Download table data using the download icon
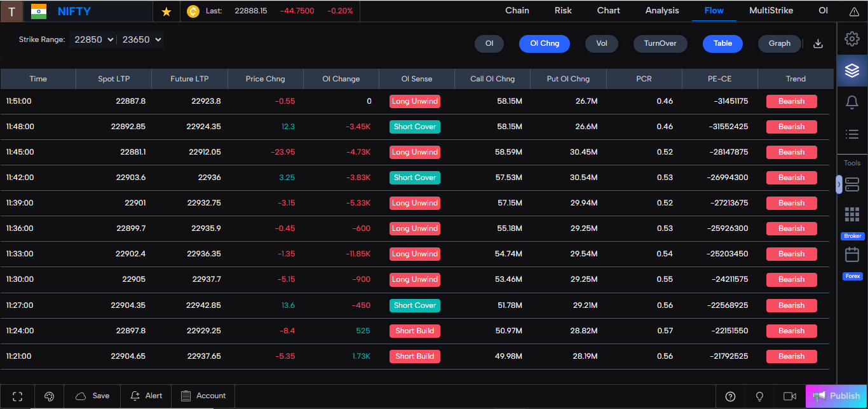This screenshot has width=868, height=409. (x=818, y=43)
